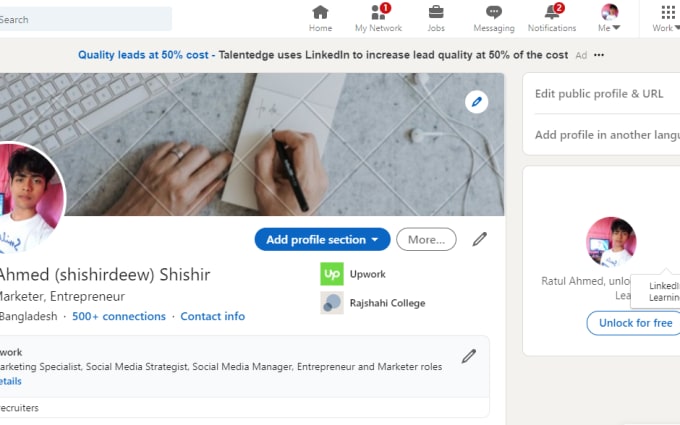Open Contact info link
Viewport: 680px width, 425px height.
[x=212, y=316]
